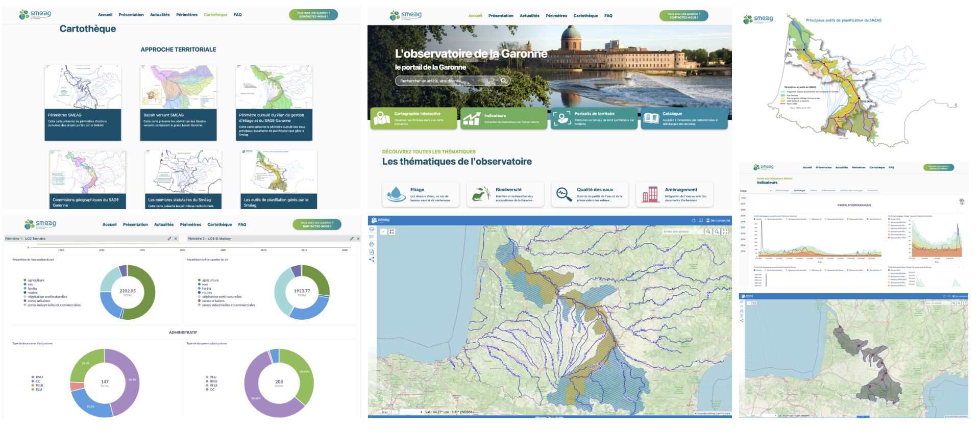Viewport: 980px width, 433px height.
Task: Edit Périmètre 2 UG5 St Martory with pencil
Action: click(352, 239)
